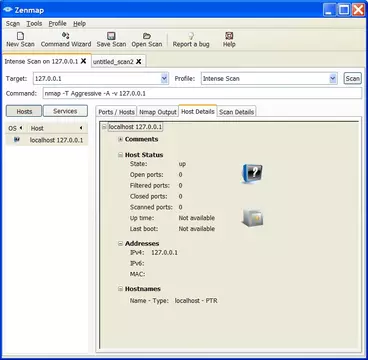The height and width of the screenshot is (360, 368).
Task: Click the OS icon beside localhost 127.0.0.1
Action: point(16,140)
